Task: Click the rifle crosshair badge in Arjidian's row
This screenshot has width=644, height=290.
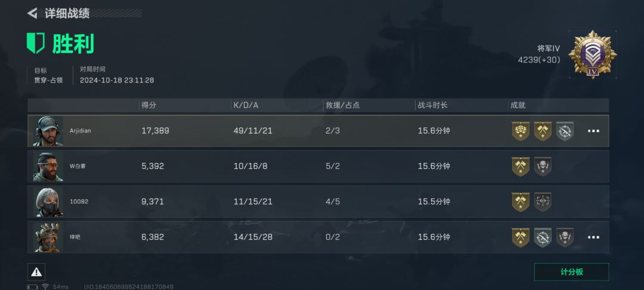Action: (565, 131)
